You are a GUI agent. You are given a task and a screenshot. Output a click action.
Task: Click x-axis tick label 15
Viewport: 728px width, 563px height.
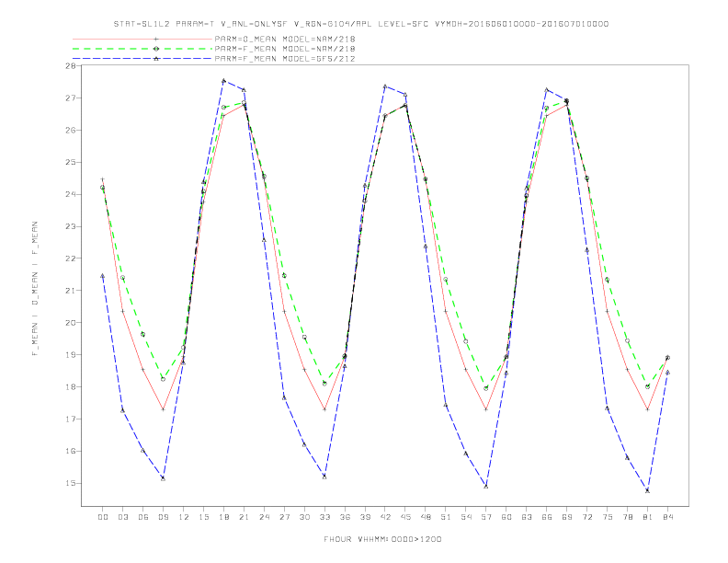(x=203, y=517)
